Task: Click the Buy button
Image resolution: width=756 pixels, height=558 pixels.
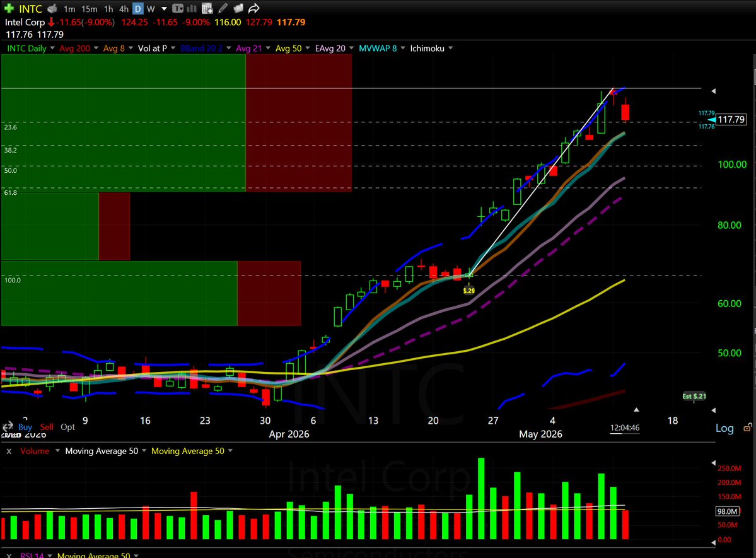Action: tap(25, 427)
